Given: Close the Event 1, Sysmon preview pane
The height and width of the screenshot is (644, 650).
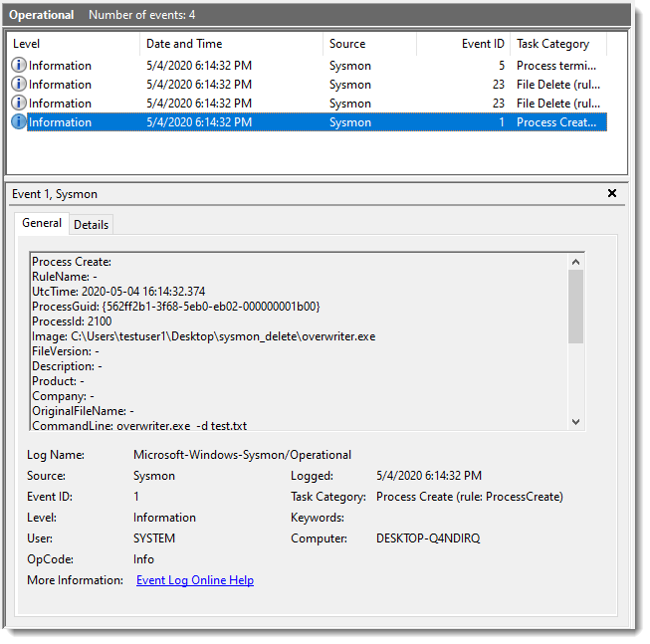Looking at the screenshot, I should [x=612, y=194].
